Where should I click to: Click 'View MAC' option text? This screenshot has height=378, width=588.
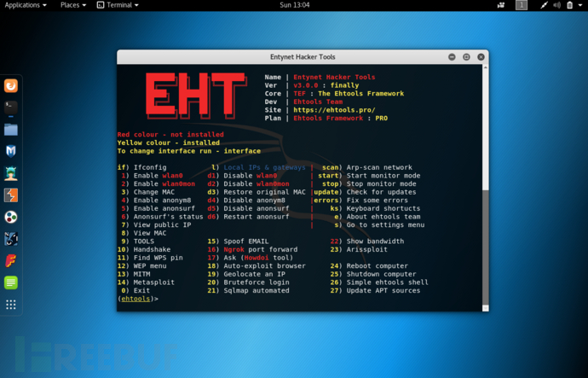pos(150,233)
